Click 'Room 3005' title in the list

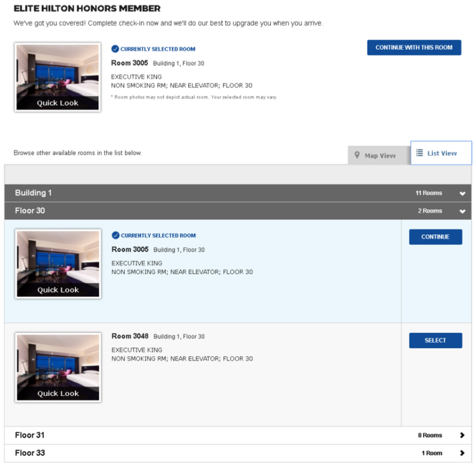click(x=130, y=250)
